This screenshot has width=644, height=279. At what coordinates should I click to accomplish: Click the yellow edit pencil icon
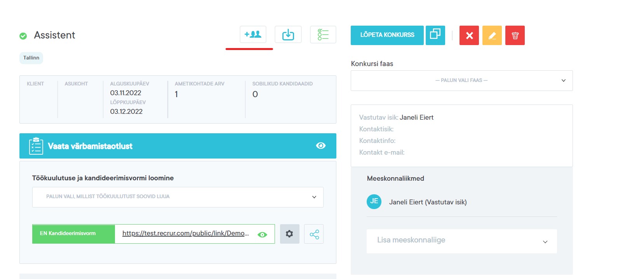[492, 35]
